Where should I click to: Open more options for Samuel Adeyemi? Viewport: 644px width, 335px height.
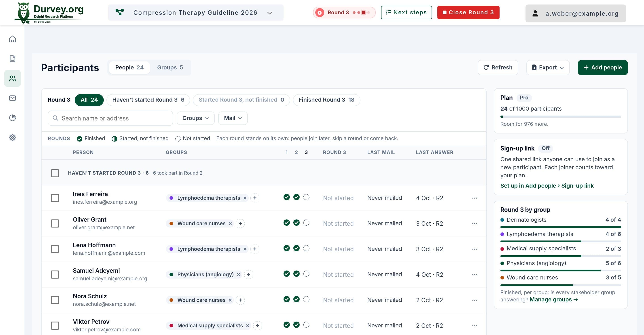pyautogui.click(x=475, y=275)
